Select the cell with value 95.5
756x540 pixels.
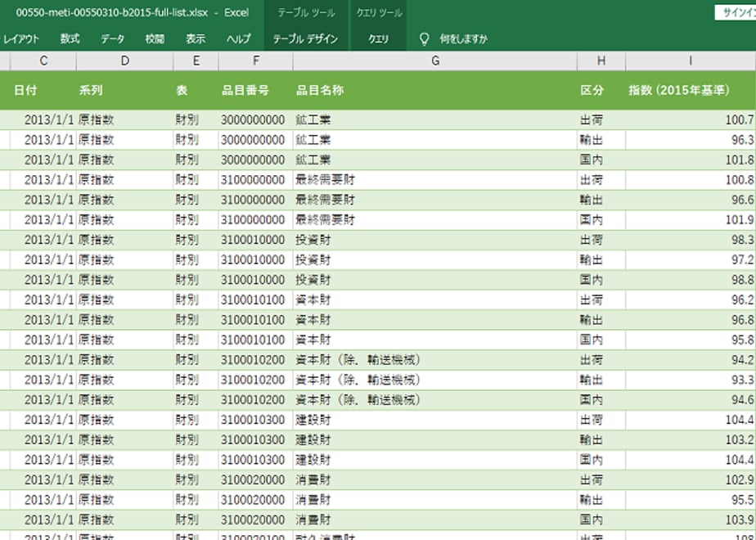691,500
